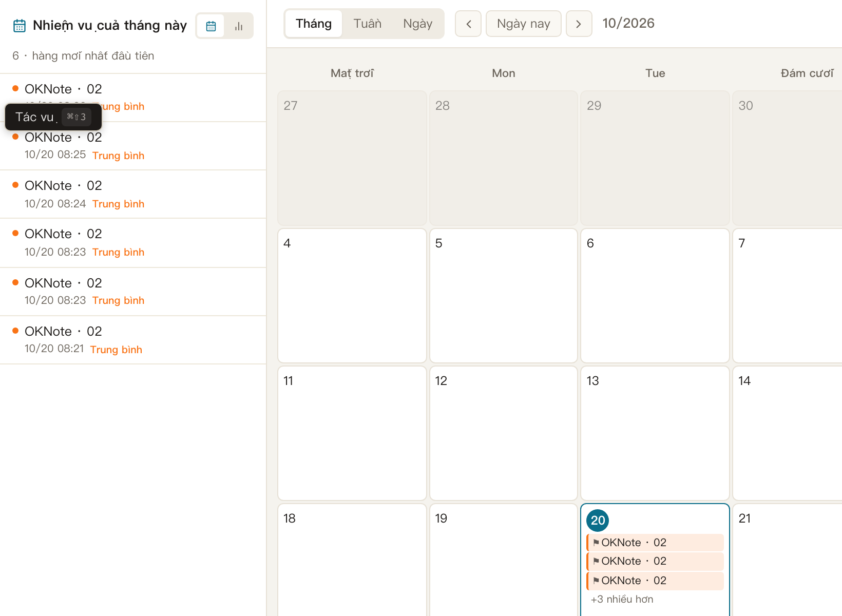Select the Tuần view tab

tap(368, 24)
